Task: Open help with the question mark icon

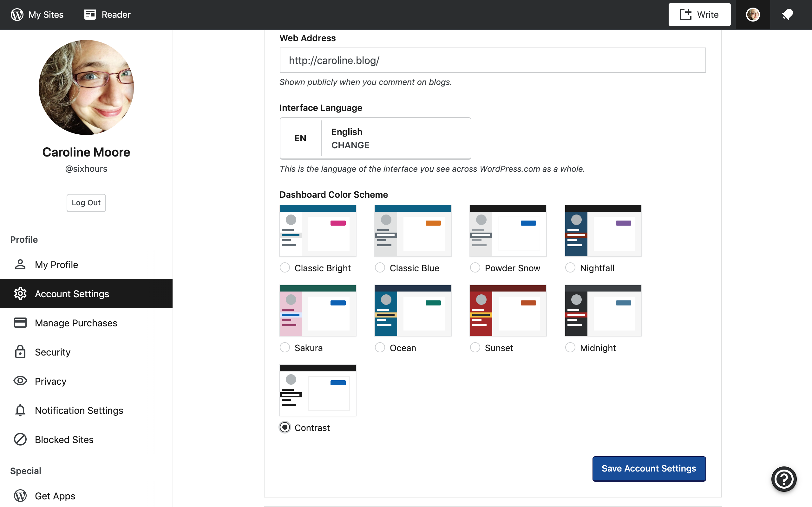Action: (784, 479)
